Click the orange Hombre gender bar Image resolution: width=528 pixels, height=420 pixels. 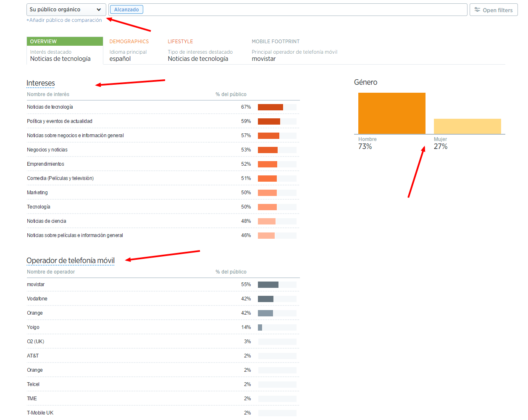[391, 113]
